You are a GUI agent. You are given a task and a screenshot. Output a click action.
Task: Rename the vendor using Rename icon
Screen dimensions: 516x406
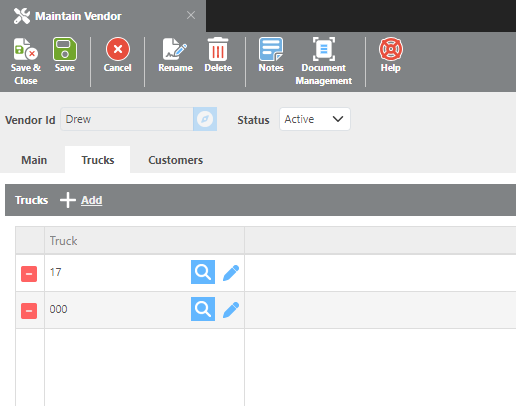click(175, 49)
